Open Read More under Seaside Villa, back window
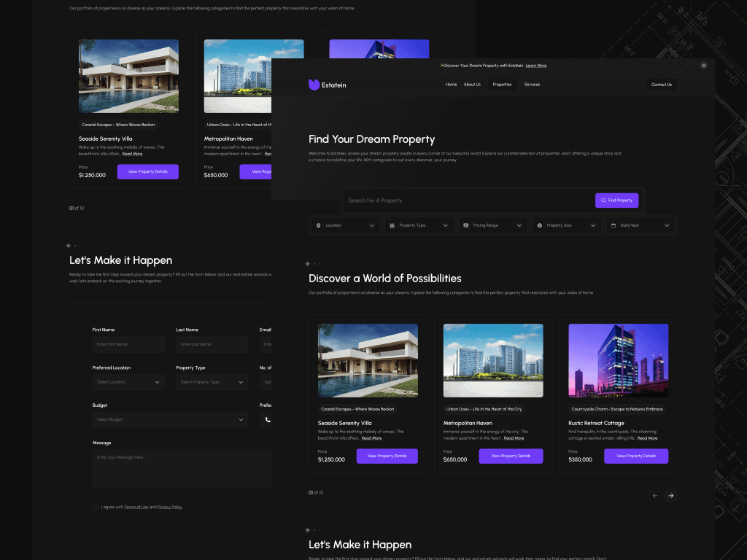 coord(133,154)
